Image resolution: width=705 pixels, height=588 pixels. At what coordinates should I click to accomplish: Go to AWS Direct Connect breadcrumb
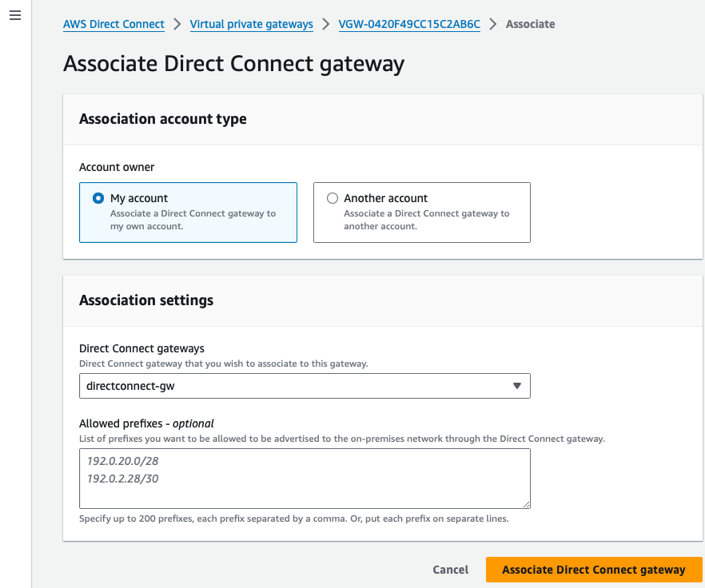pyautogui.click(x=114, y=24)
